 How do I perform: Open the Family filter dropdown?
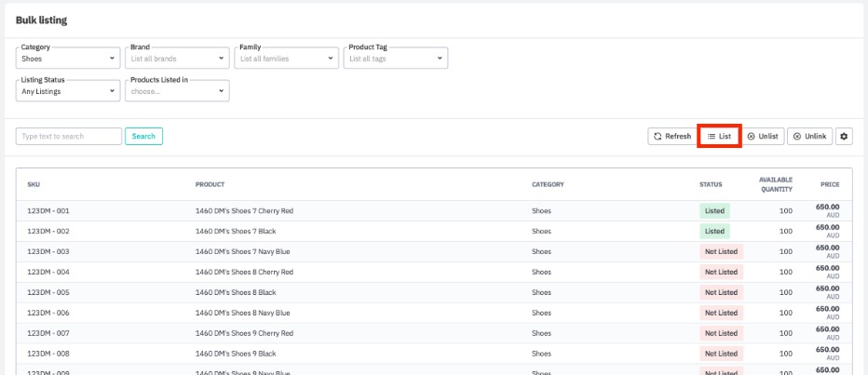(x=286, y=59)
